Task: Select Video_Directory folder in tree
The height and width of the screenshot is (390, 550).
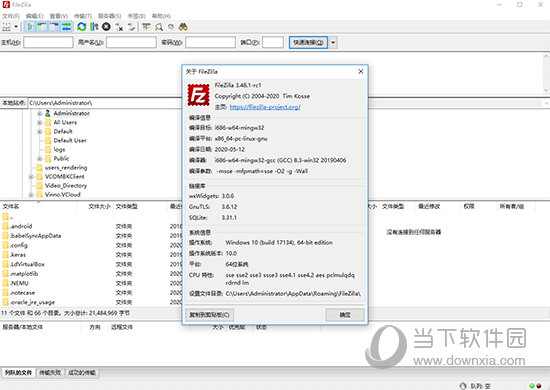Action: click(66, 186)
